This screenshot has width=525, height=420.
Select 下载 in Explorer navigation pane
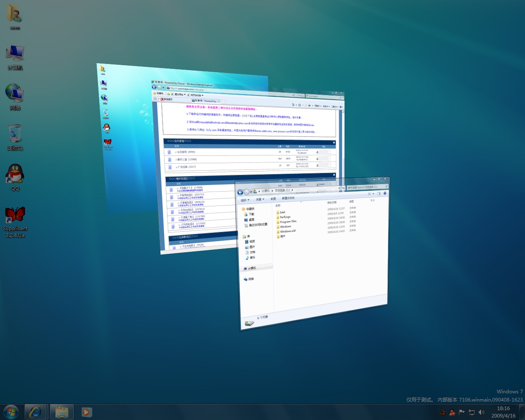pyautogui.click(x=249, y=214)
